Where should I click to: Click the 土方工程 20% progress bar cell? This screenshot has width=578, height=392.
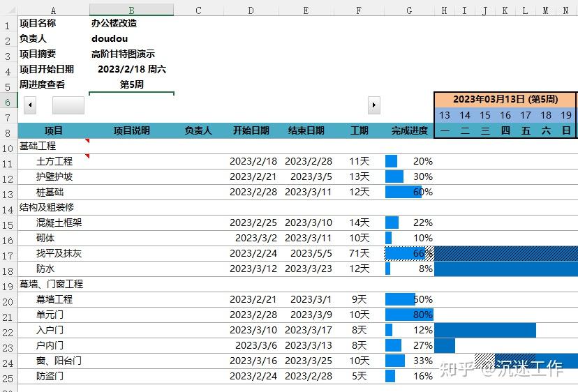point(409,161)
